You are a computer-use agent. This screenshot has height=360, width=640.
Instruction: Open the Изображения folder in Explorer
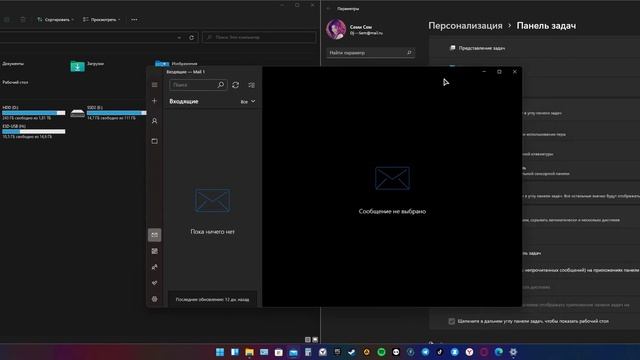click(176, 64)
